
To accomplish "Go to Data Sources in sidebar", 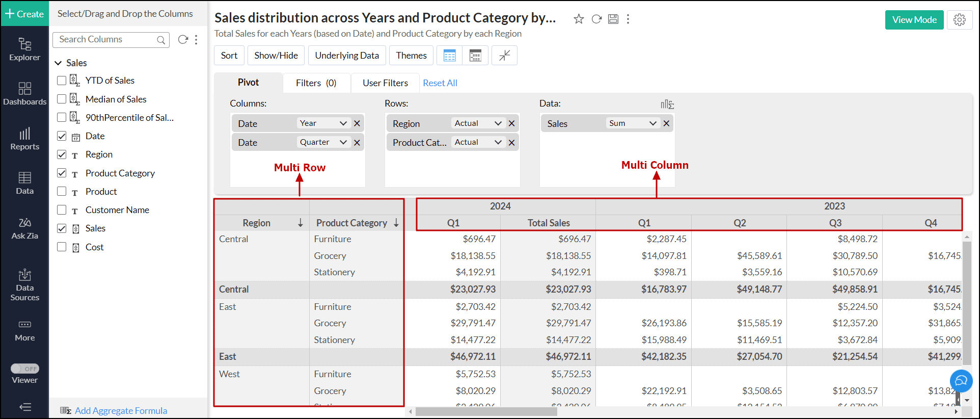I will [24, 284].
